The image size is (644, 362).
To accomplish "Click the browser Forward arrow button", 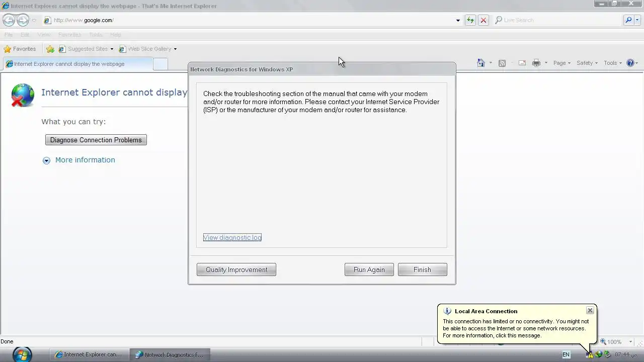I will tap(23, 20).
